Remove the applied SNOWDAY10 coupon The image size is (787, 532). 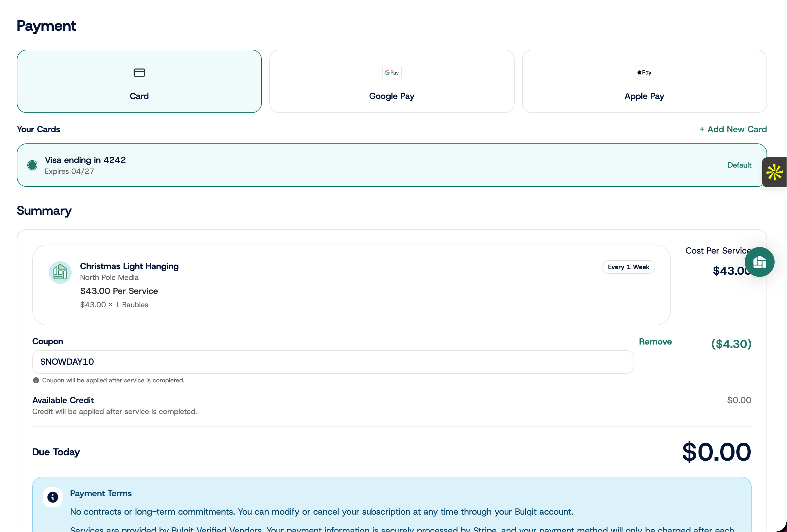[655, 341]
